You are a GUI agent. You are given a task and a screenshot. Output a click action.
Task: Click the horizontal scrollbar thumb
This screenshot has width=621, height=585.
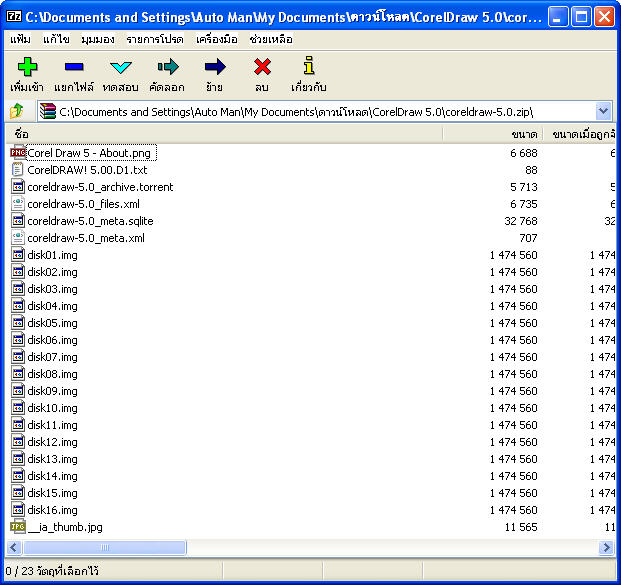coord(105,547)
